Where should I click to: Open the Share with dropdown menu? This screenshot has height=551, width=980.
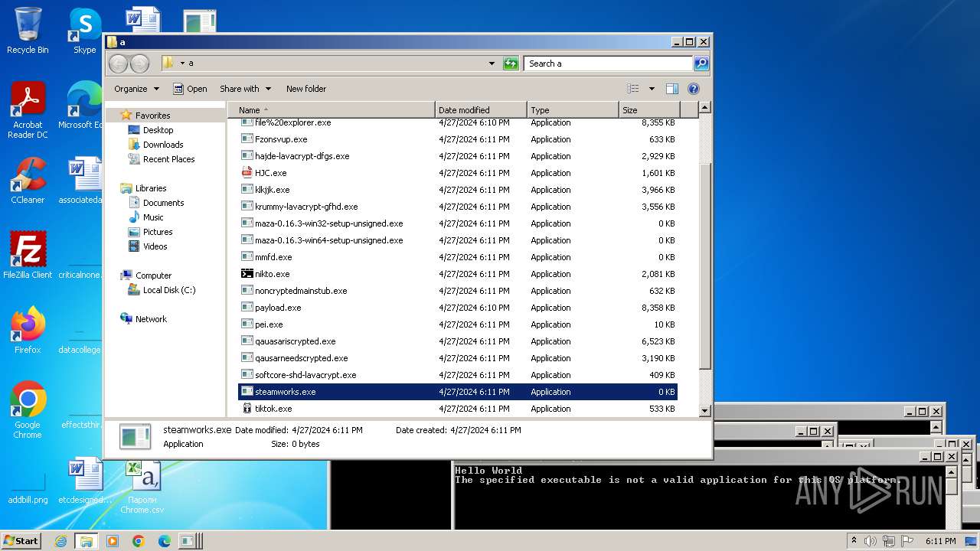(245, 89)
